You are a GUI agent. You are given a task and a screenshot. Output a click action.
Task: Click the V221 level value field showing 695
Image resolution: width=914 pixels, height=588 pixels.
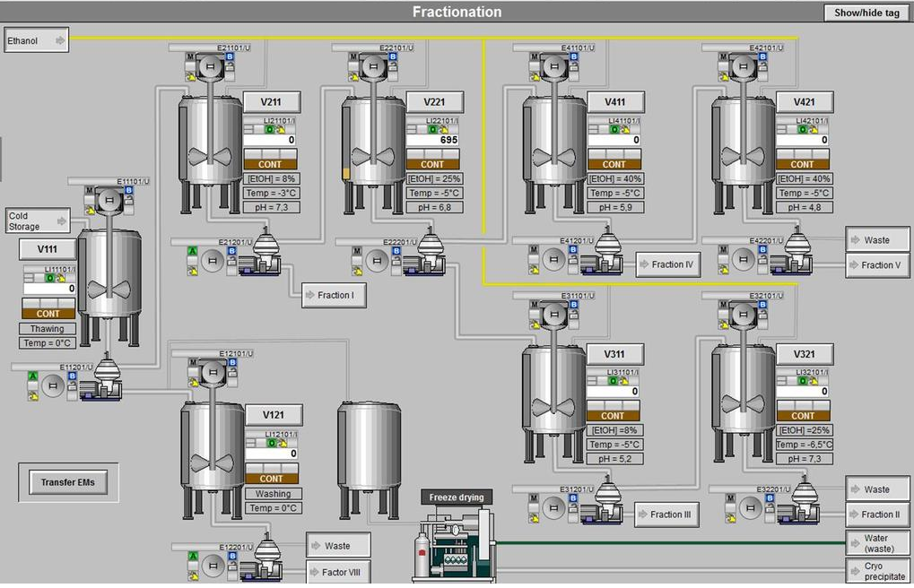(x=432, y=141)
